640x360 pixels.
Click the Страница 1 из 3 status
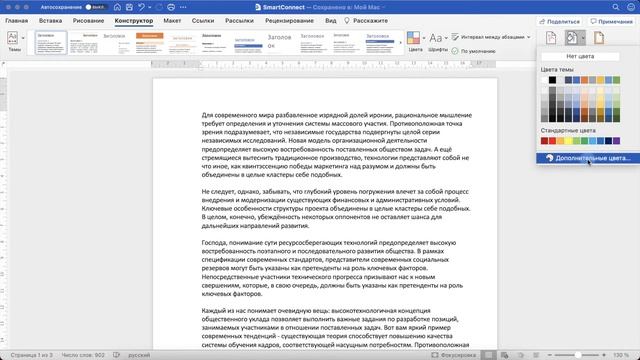[x=31, y=355]
